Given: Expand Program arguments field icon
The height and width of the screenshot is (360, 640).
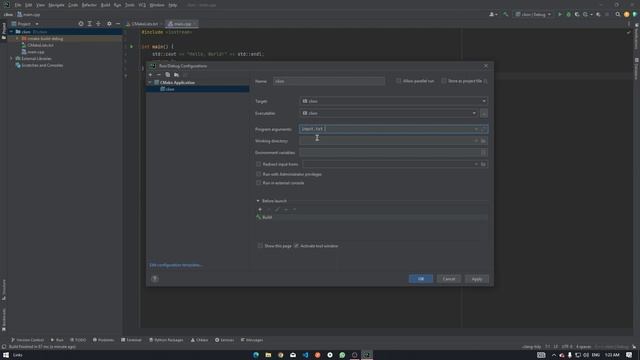Looking at the screenshot, I should pos(484,129).
